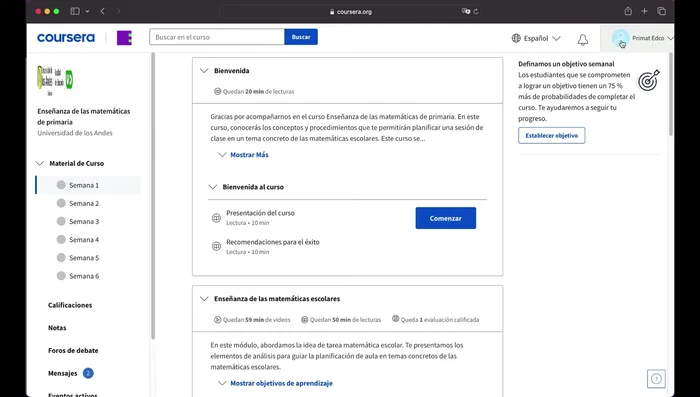Click the sidebar vertical scrollbar

pos(153,196)
